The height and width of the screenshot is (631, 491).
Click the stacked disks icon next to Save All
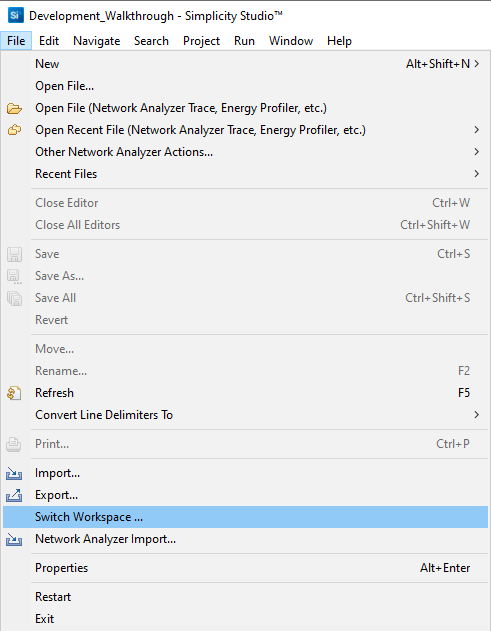14,299
